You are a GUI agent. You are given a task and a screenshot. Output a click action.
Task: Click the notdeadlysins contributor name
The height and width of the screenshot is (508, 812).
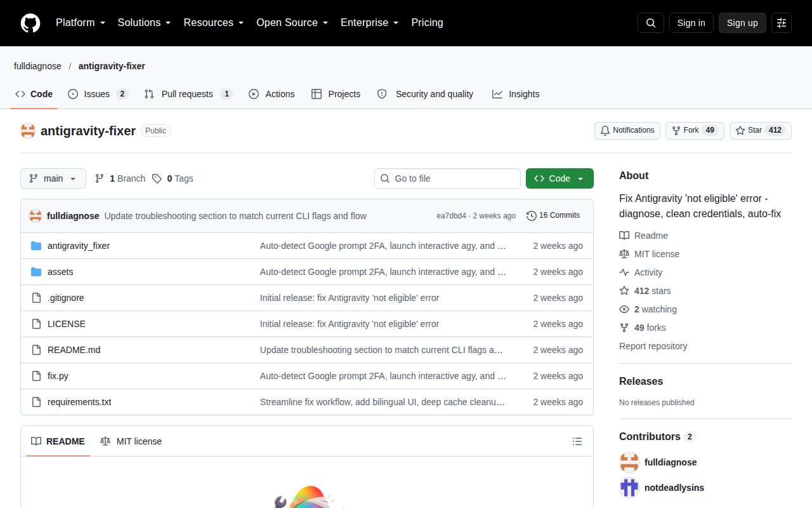[674, 488]
